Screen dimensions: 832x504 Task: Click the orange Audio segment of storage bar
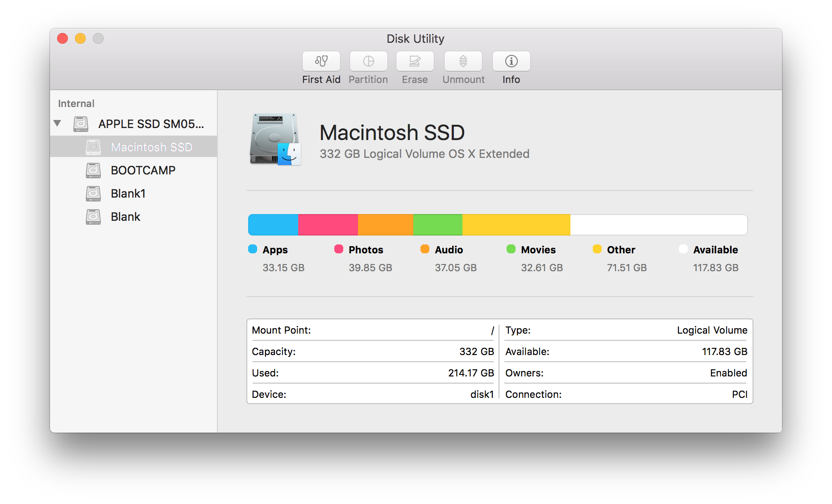[x=386, y=225]
